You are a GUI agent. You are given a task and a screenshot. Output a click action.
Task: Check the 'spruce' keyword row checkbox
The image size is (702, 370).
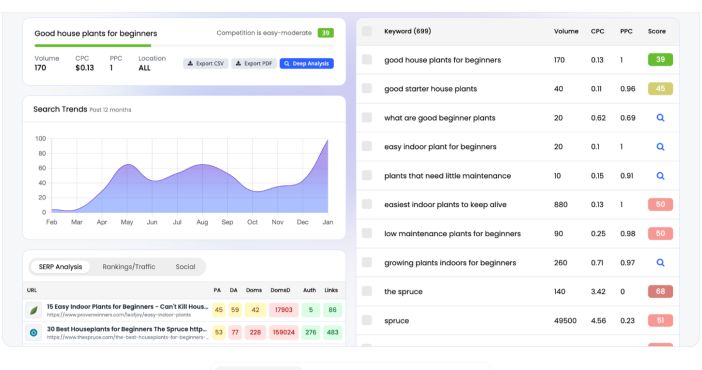point(367,320)
